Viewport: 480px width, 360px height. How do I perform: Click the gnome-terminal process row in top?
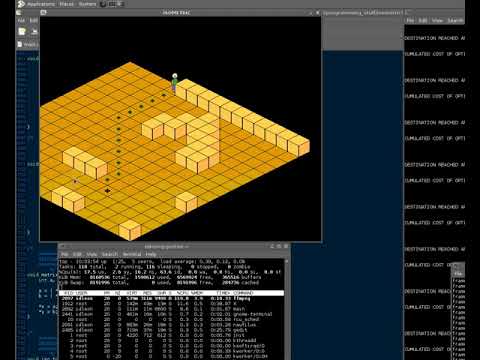coord(171,314)
